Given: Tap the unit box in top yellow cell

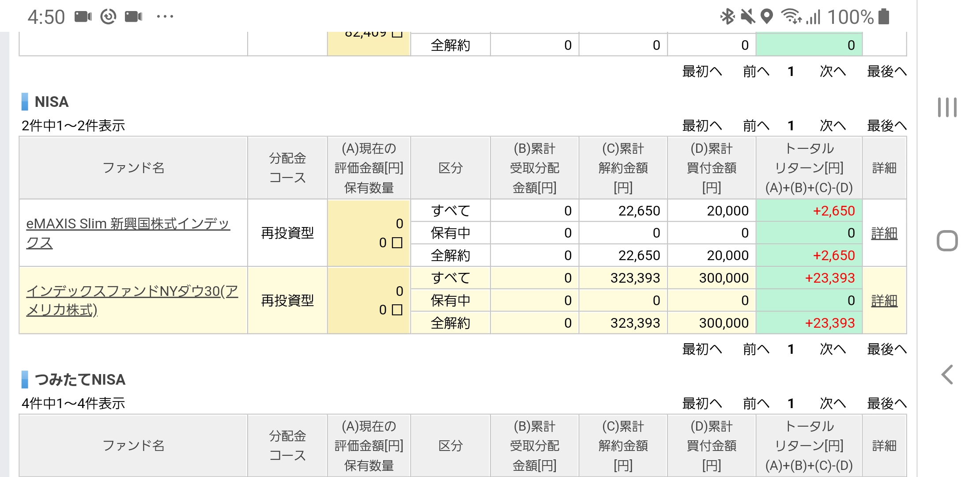Looking at the screenshot, I should pos(397,34).
